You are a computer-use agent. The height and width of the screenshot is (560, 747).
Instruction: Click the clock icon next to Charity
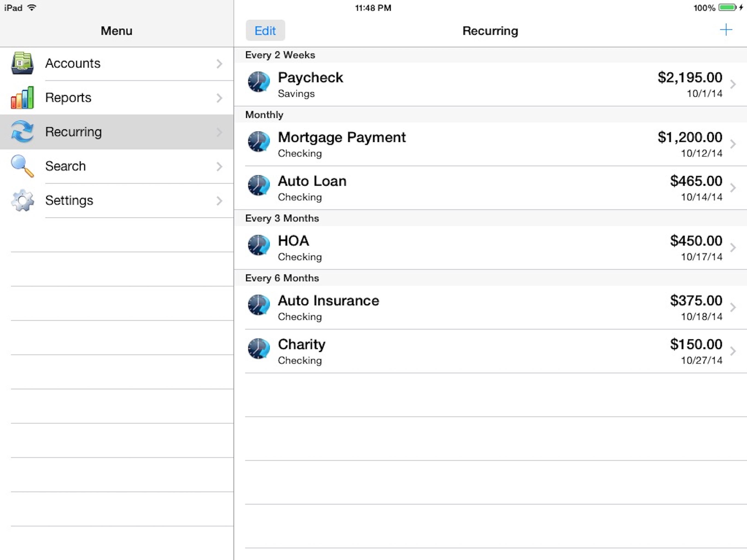click(259, 349)
